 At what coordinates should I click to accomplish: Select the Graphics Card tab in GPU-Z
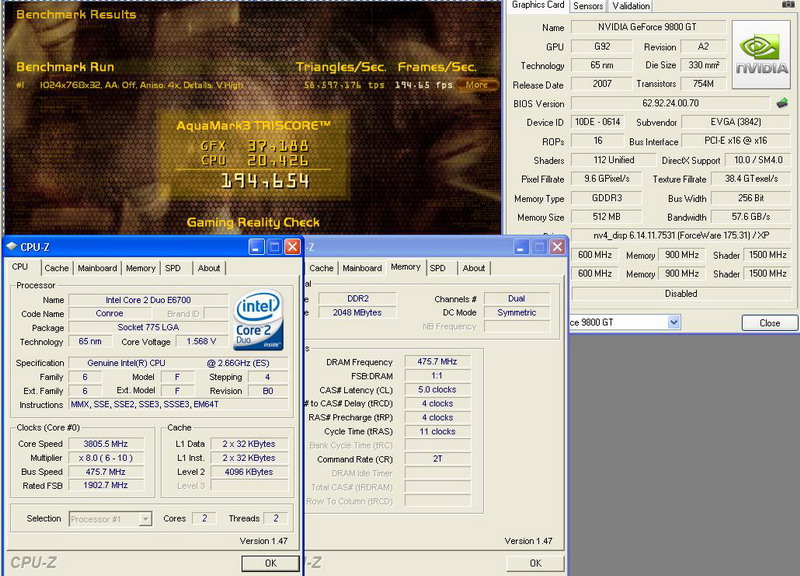coord(538,5)
